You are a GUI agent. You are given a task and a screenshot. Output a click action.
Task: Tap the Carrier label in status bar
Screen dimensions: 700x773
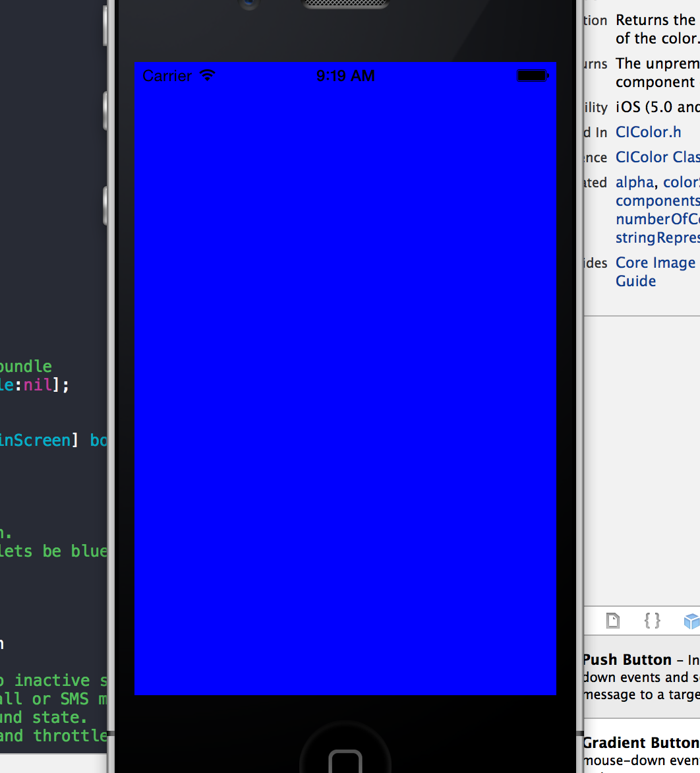[167, 76]
